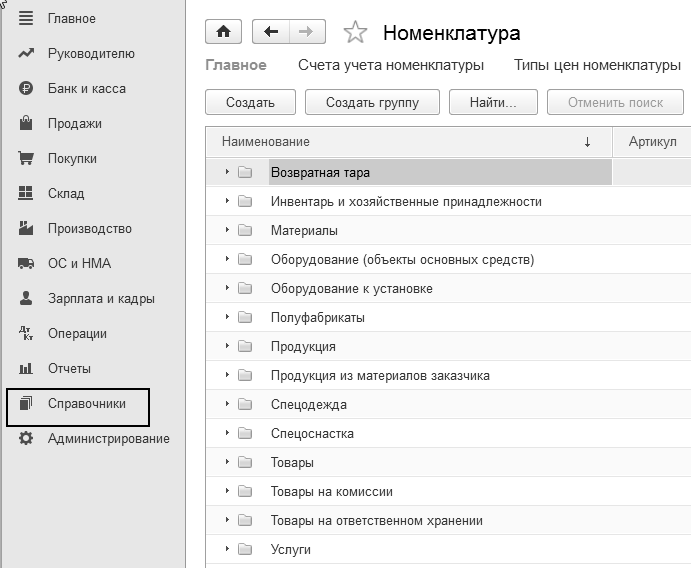Open the Производство factory icon
This screenshot has width=691, height=568.
tap(26, 229)
